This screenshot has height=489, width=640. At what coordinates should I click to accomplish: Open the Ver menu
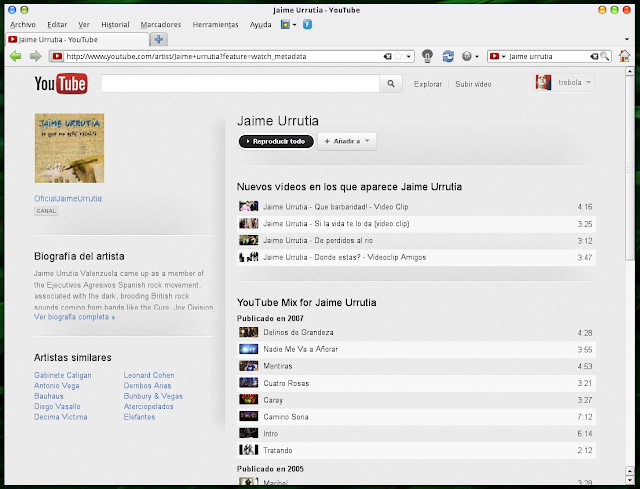point(84,25)
